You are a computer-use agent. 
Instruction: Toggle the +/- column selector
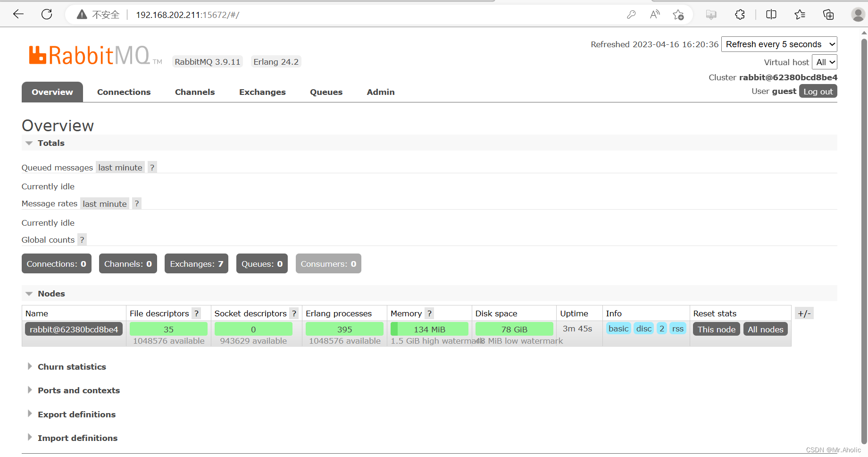click(x=804, y=313)
